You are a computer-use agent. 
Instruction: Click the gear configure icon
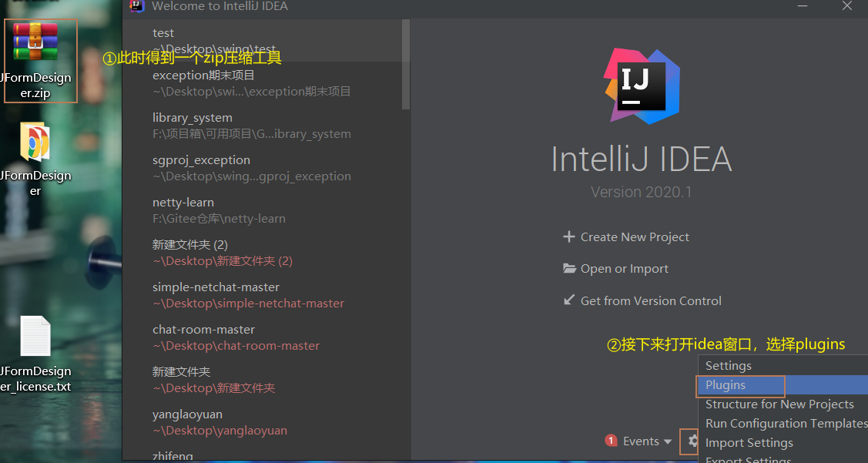coord(692,441)
